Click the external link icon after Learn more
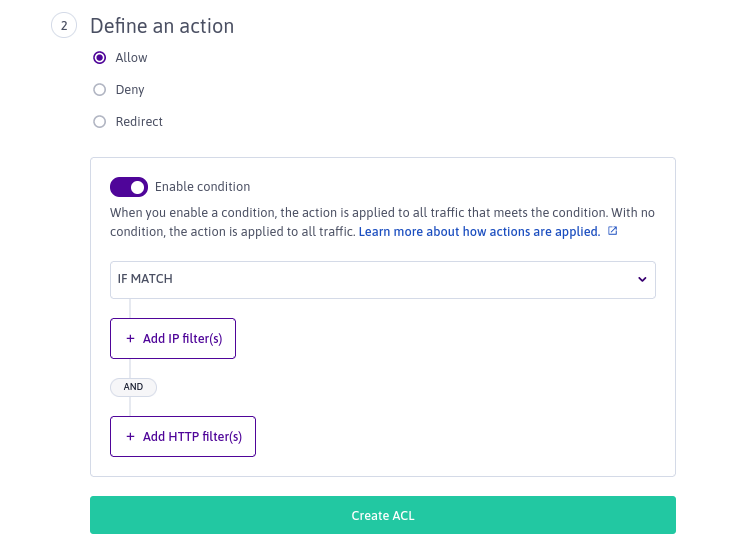The image size is (741, 551). (x=613, y=231)
